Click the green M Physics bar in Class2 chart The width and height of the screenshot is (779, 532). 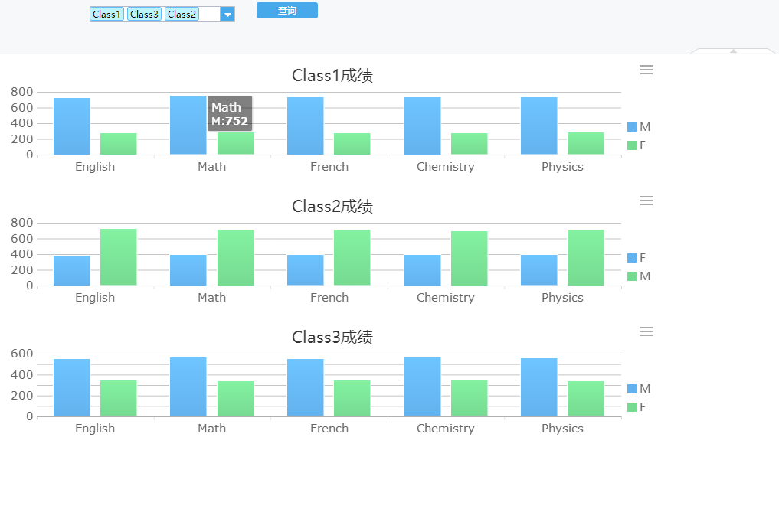coord(586,257)
